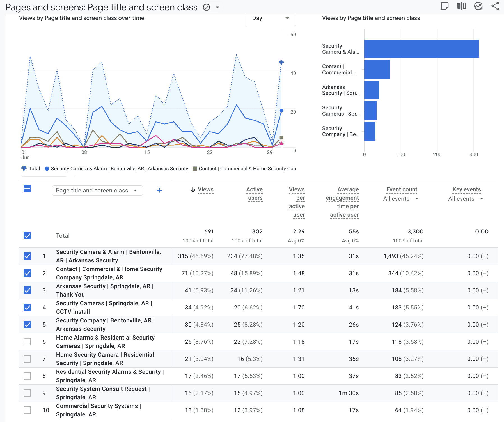Click the Total legend marker icon
Viewport: 504px width, 422px height.
(x=24, y=169)
